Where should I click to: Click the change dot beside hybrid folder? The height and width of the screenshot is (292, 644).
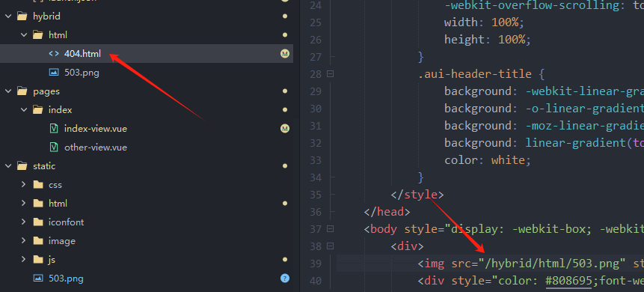pyautogui.click(x=285, y=16)
